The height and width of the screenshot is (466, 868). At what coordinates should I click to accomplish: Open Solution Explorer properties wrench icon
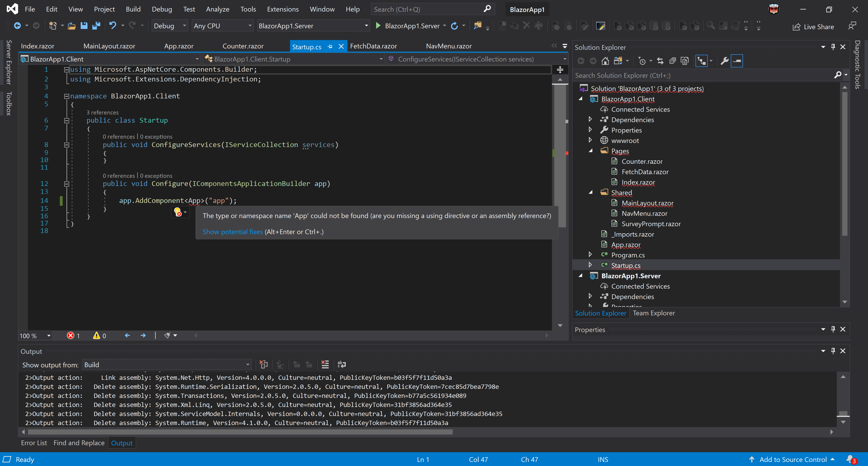[x=724, y=61]
